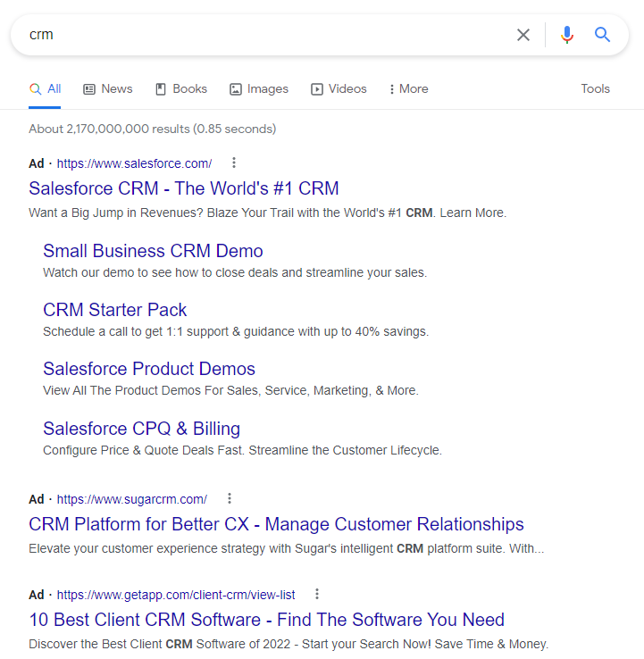Viewport: 644px width, 659px height.
Task: Open the three-dot menu beside the sugarcrm.com ad
Action: pos(230,498)
